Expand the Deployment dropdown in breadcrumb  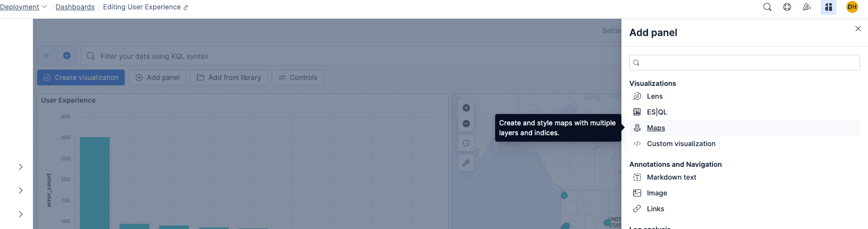[x=23, y=7]
